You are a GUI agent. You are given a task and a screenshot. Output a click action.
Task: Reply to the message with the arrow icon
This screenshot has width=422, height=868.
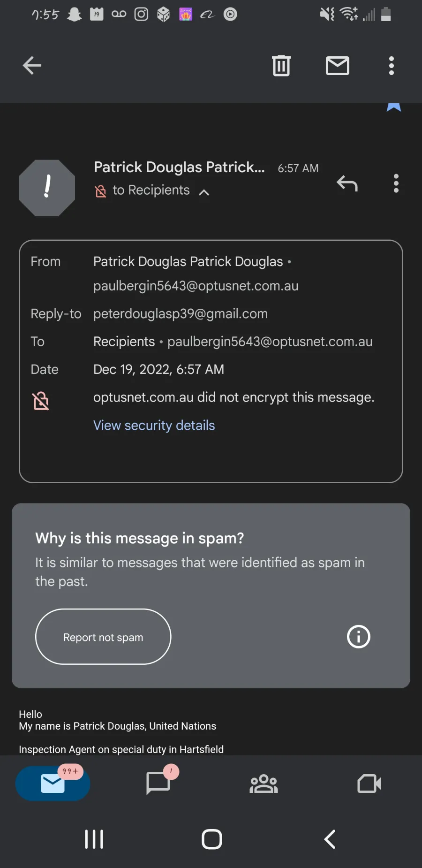(347, 183)
